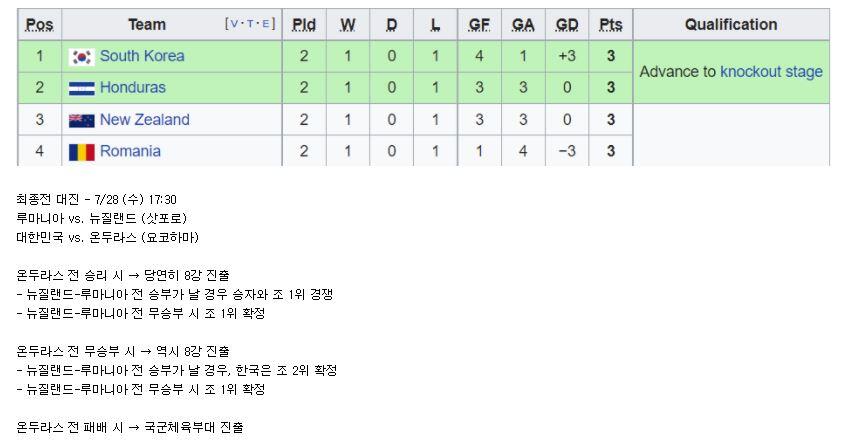This screenshot has width=846, height=440.
Task: Click the V link in template header
Action: tap(234, 24)
